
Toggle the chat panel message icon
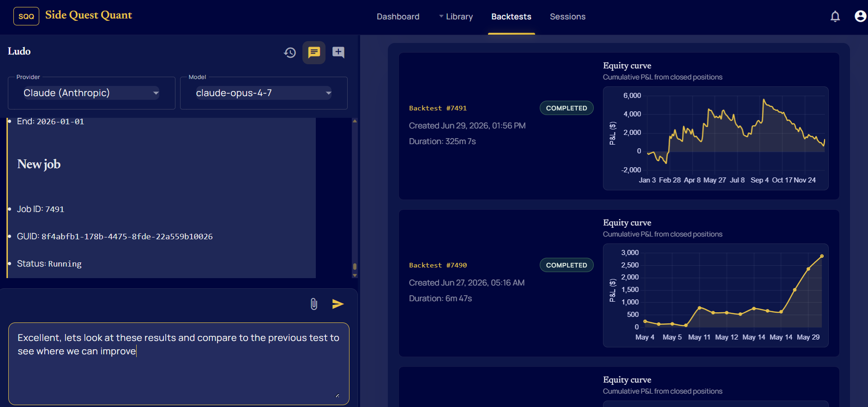pyautogui.click(x=314, y=52)
